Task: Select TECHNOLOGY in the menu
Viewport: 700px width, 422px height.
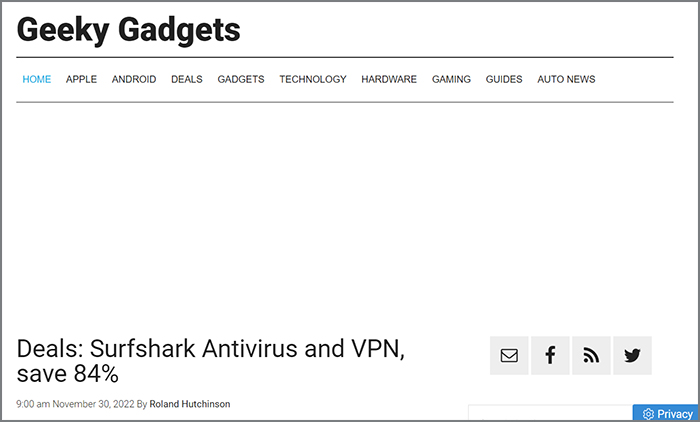Action: click(x=313, y=79)
